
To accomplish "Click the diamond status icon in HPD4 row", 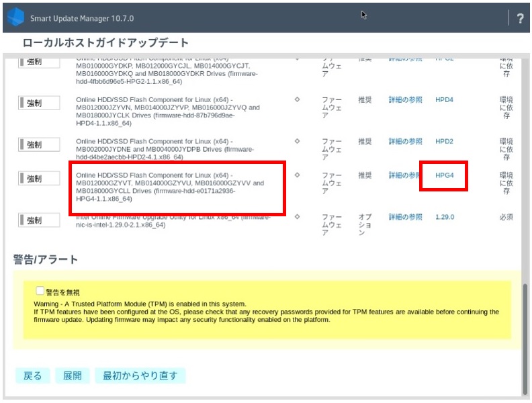I will pyautogui.click(x=297, y=99).
